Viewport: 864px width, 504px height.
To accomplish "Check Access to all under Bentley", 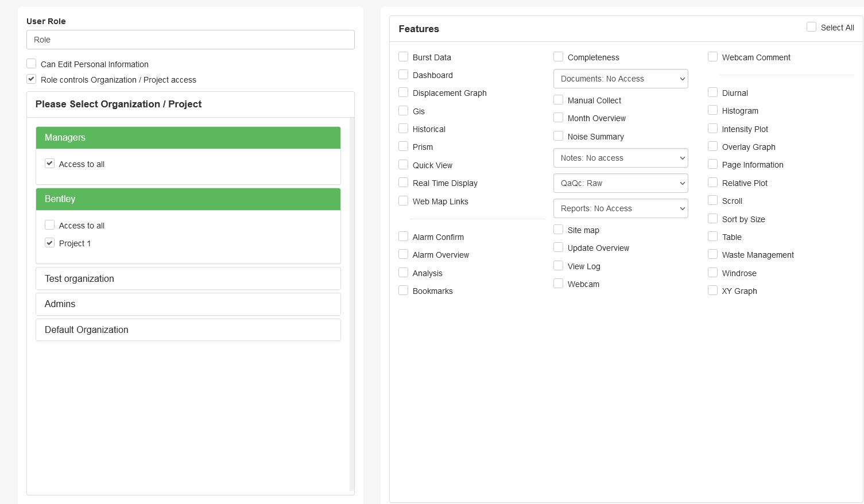I will [50, 225].
